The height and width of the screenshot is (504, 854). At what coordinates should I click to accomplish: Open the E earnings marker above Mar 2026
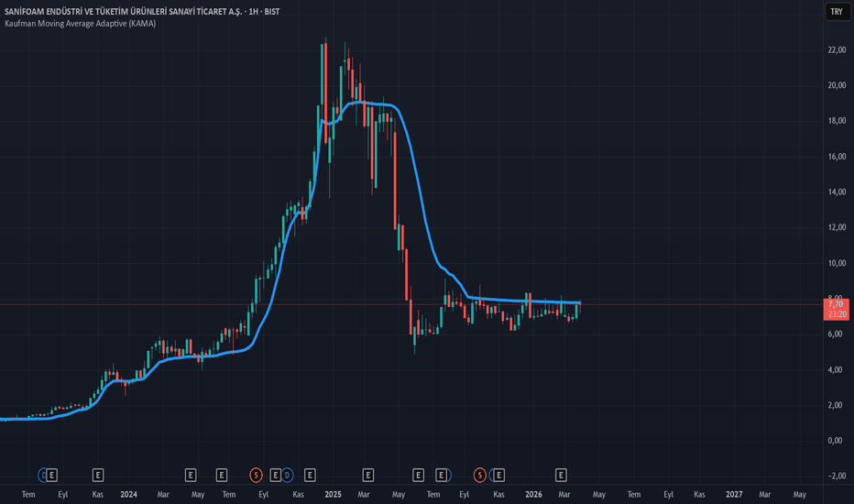coord(561,475)
